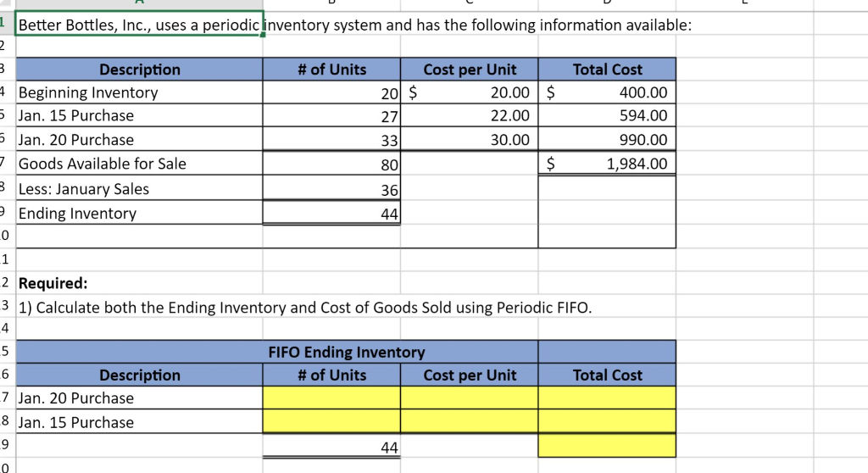This screenshot has height=473, width=868.
Task: Select 'Ending Inventory' label cell
Action: (x=139, y=213)
